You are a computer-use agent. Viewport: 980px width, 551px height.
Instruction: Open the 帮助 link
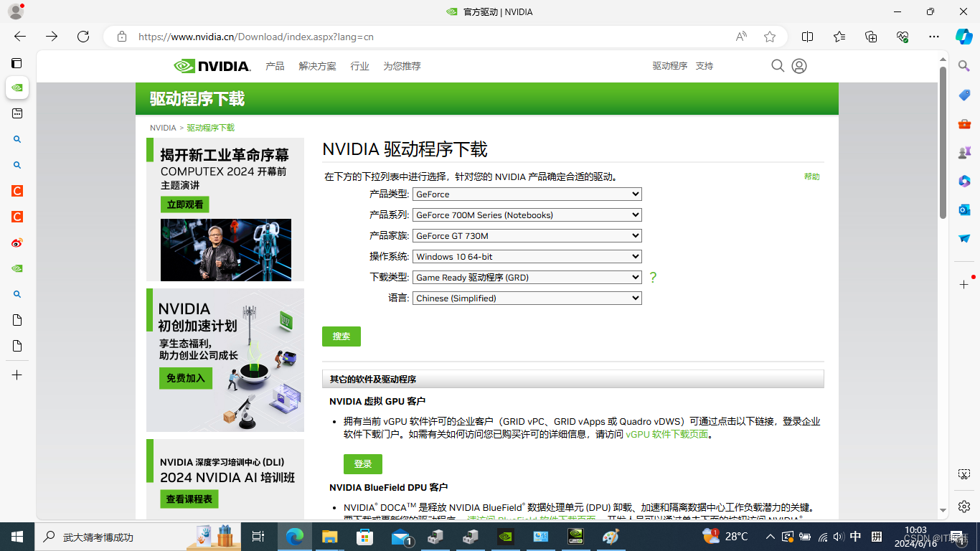[811, 176]
